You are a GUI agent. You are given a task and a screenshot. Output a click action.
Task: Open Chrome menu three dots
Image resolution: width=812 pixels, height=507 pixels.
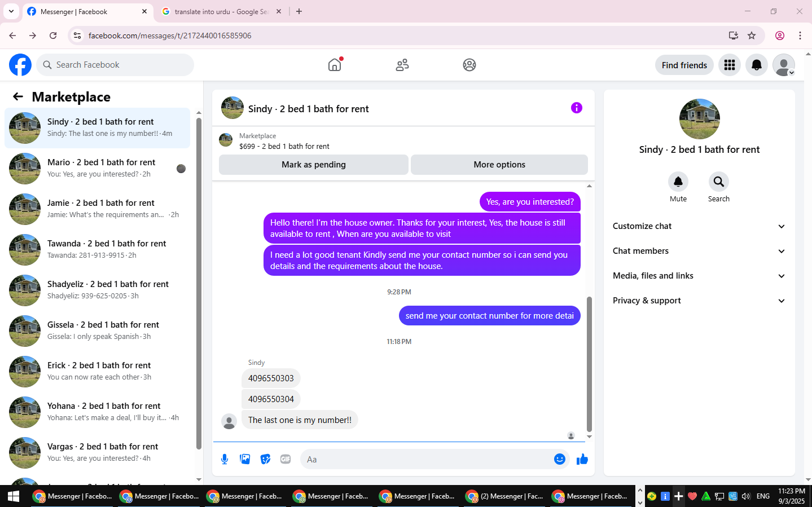click(800, 36)
